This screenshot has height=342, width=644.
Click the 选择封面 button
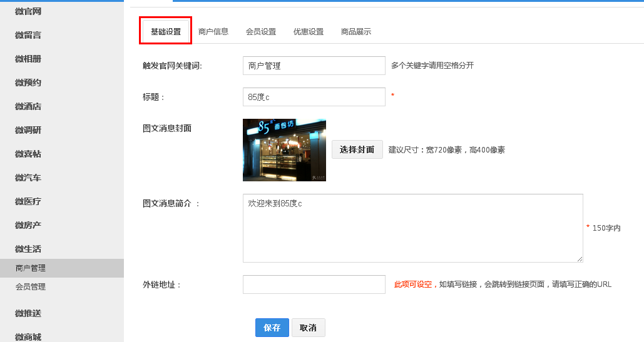coord(357,149)
